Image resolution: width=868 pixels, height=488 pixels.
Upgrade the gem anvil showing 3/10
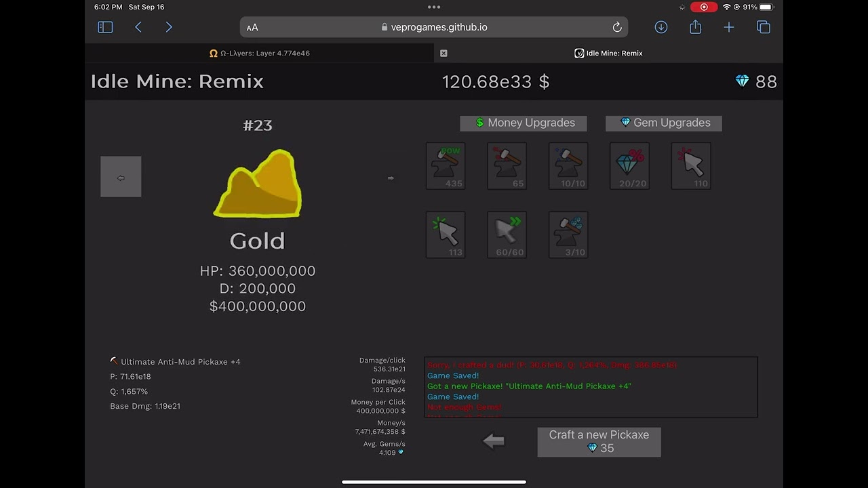click(568, 235)
